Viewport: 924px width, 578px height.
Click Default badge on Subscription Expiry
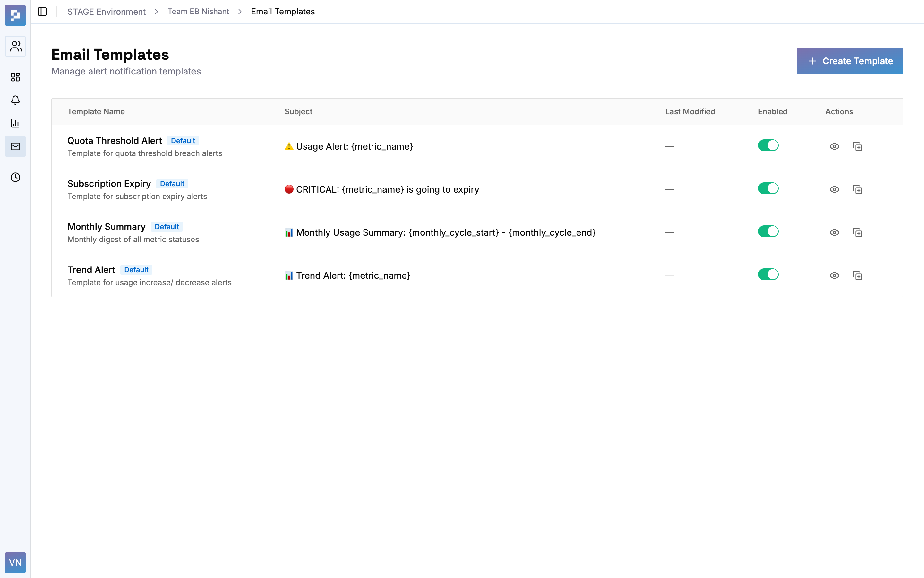tap(172, 184)
